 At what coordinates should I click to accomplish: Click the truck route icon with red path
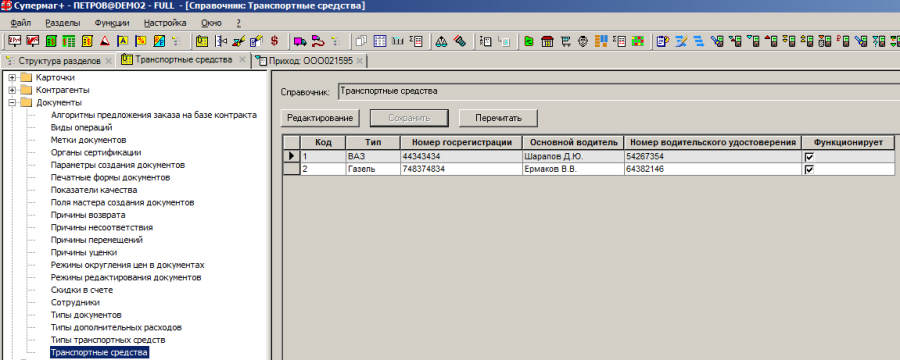[318, 41]
